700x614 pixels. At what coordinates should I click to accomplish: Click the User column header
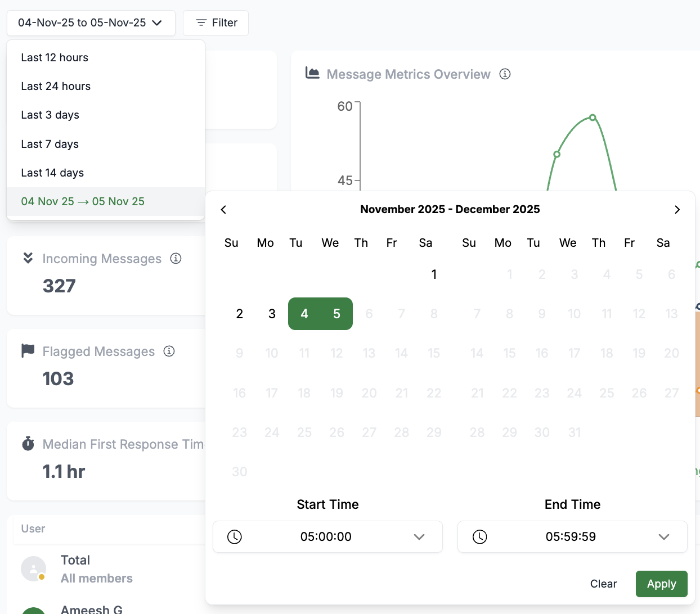point(33,529)
